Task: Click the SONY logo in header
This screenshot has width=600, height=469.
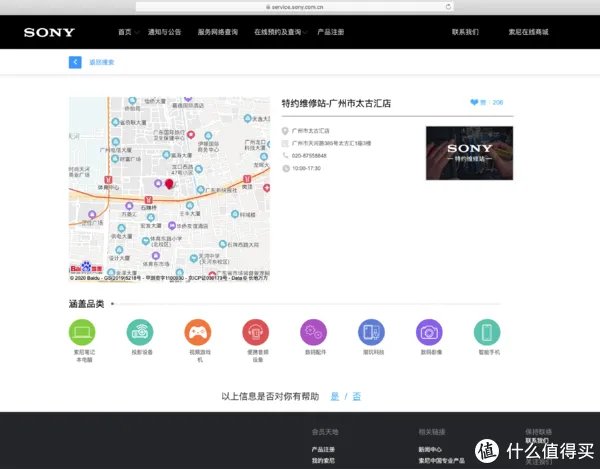Action: coord(49,32)
